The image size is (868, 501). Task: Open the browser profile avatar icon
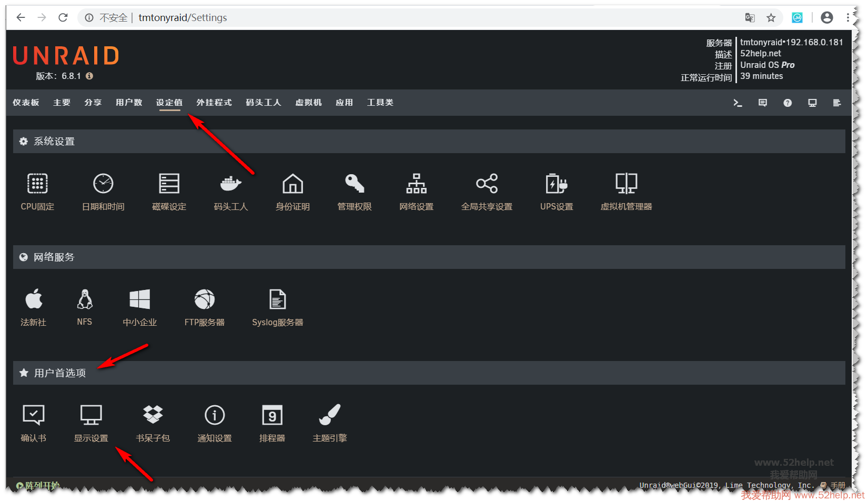point(827,18)
